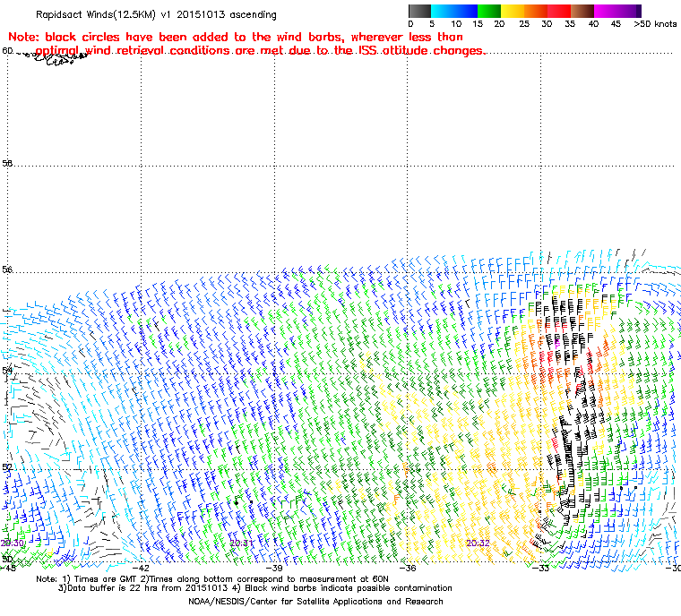Click the 20:31 swath time marker
This screenshot has height=616, width=681.
pyautogui.click(x=241, y=543)
